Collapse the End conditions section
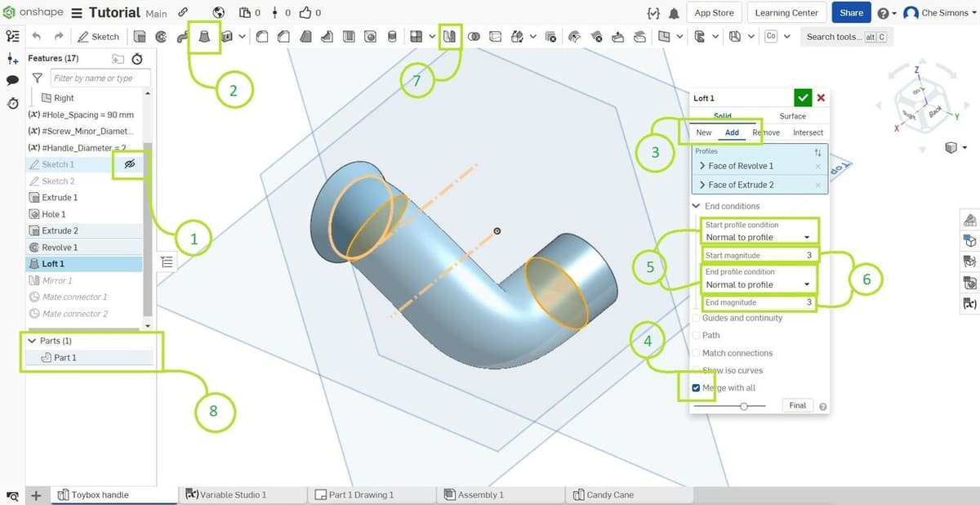This screenshot has height=505, width=980. click(x=696, y=206)
